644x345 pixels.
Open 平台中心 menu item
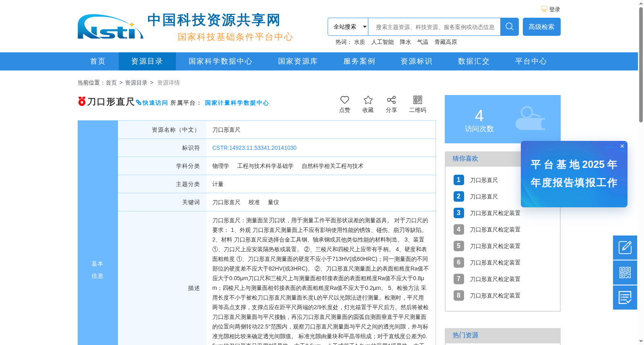[531, 61]
